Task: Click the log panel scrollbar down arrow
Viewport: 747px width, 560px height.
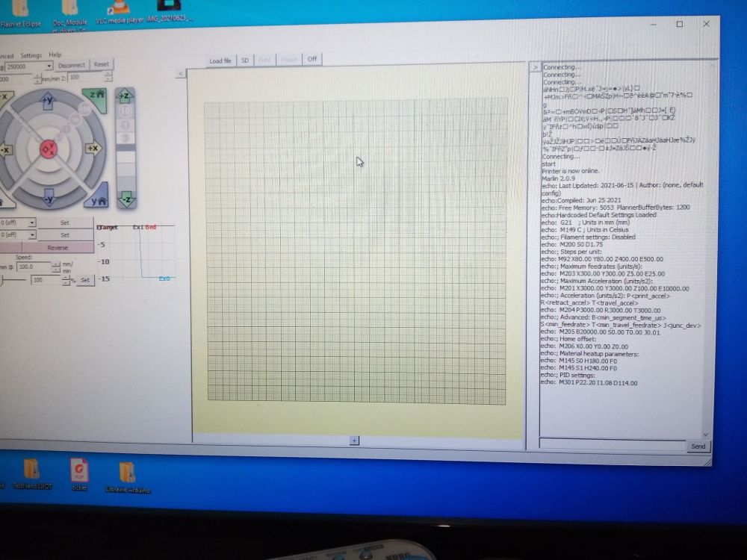Action: pos(706,435)
